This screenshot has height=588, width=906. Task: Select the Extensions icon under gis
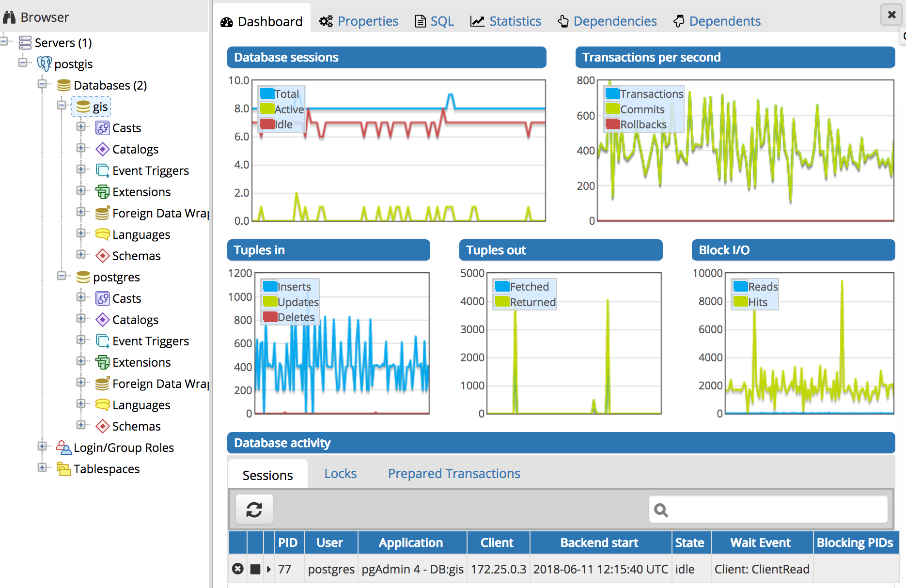pyautogui.click(x=102, y=192)
